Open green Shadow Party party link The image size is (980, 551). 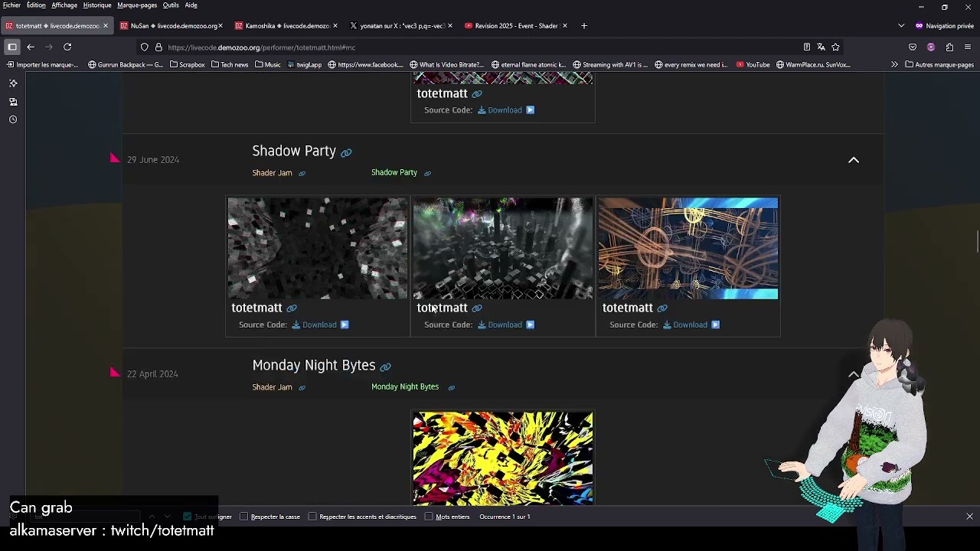point(394,172)
